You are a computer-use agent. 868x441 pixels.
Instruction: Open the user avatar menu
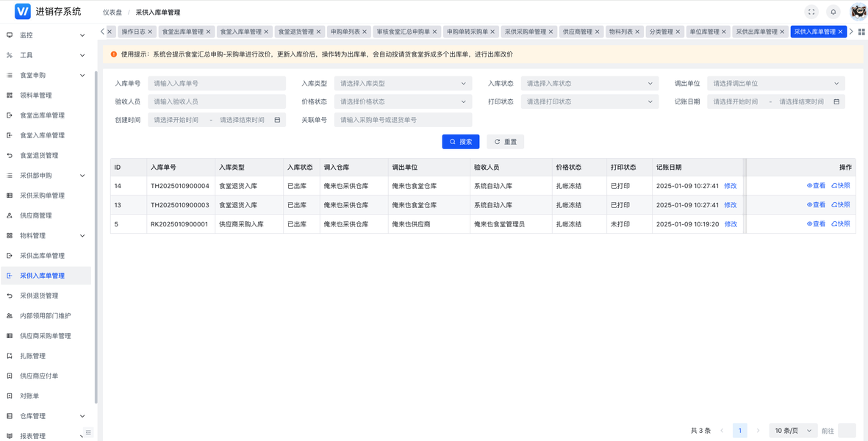[858, 12]
